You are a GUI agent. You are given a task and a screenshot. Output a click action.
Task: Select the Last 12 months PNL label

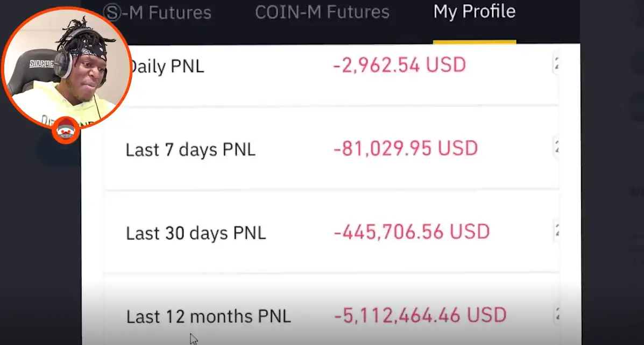point(208,317)
